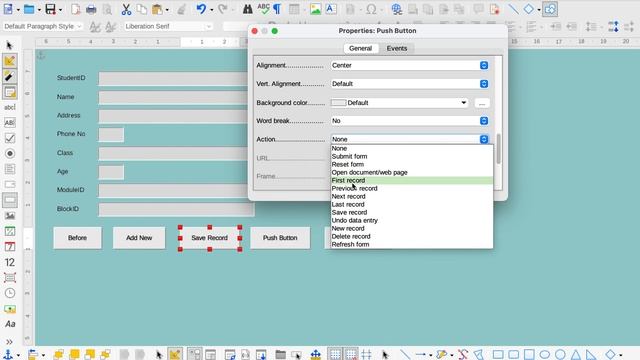The width and height of the screenshot is (640, 360).
Task: Toggle formatting marks pilcrow icon
Action: (277, 9)
